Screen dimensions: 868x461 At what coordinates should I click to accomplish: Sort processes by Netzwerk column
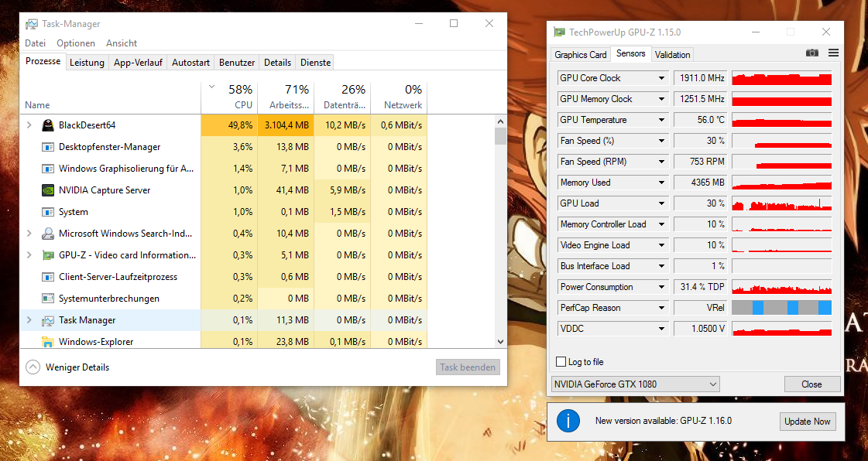[x=399, y=97]
